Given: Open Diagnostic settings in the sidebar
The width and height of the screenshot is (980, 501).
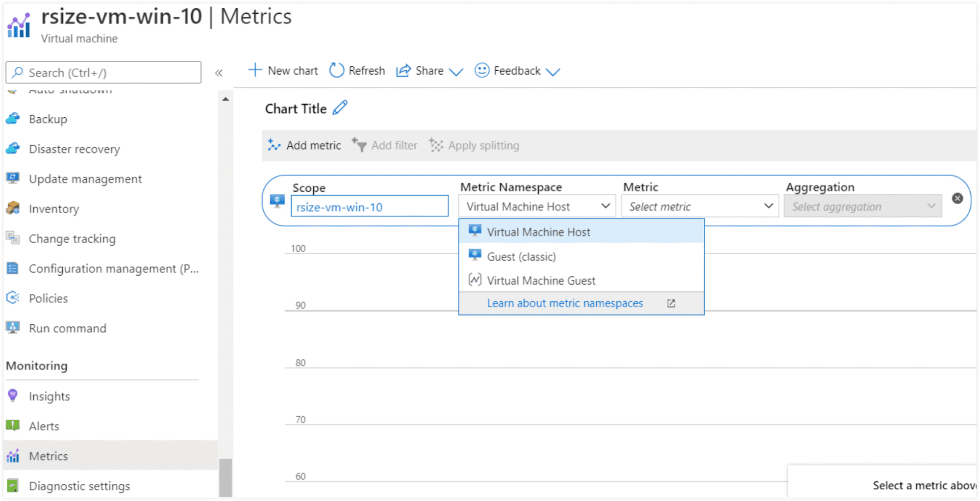Looking at the screenshot, I should (x=79, y=486).
